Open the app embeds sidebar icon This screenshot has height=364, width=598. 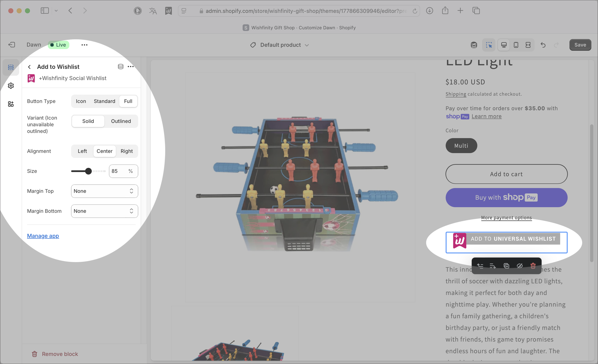[x=11, y=104]
